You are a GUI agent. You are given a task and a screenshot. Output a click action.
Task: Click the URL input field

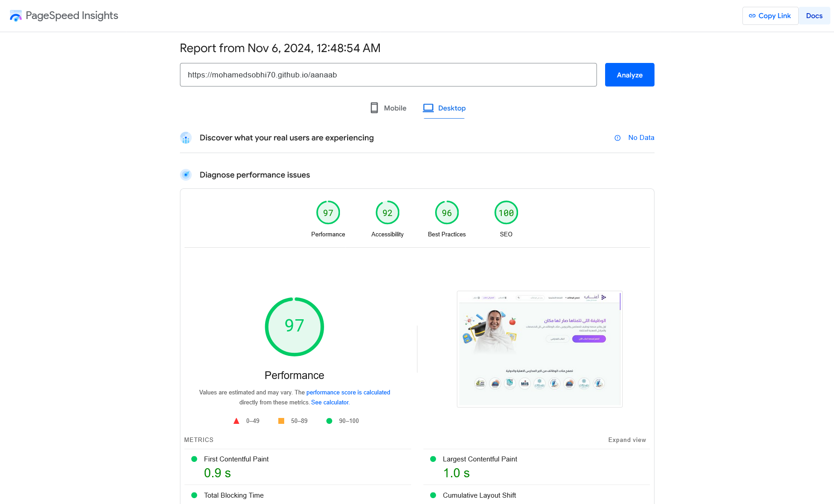pyautogui.click(x=388, y=75)
